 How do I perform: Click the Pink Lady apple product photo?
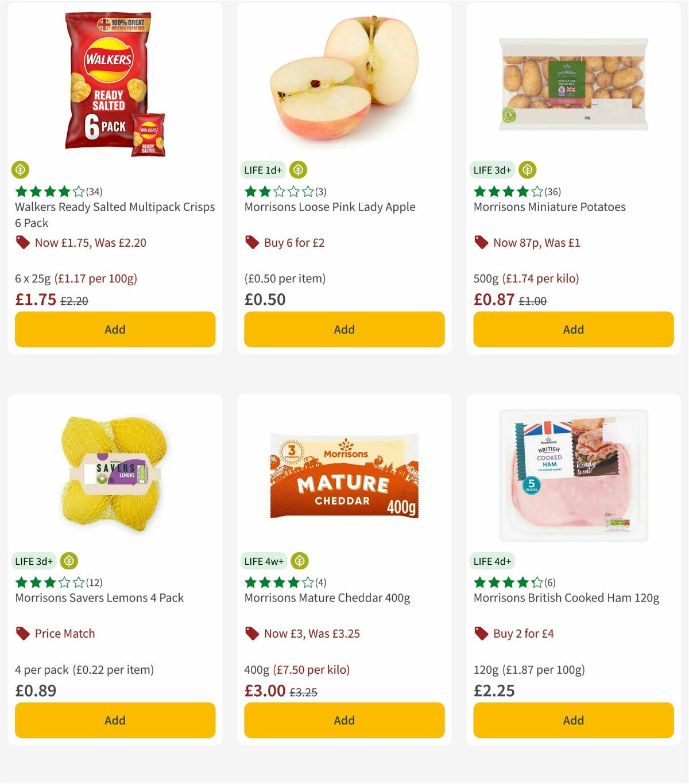click(344, 80)
